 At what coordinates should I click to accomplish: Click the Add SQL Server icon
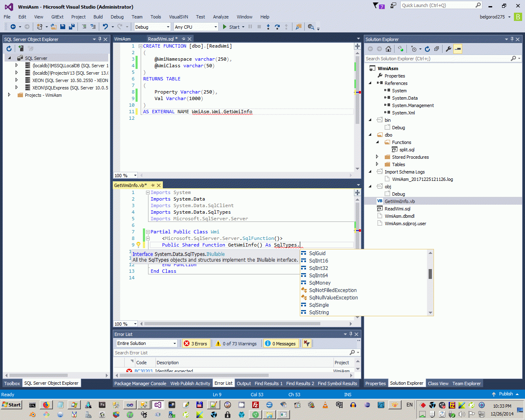click(x=21, y=48)
